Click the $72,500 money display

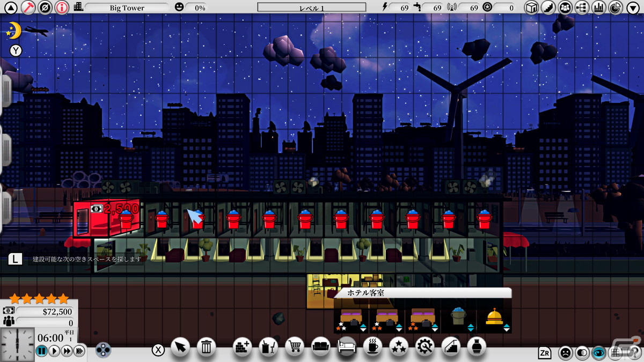[44, 312]
